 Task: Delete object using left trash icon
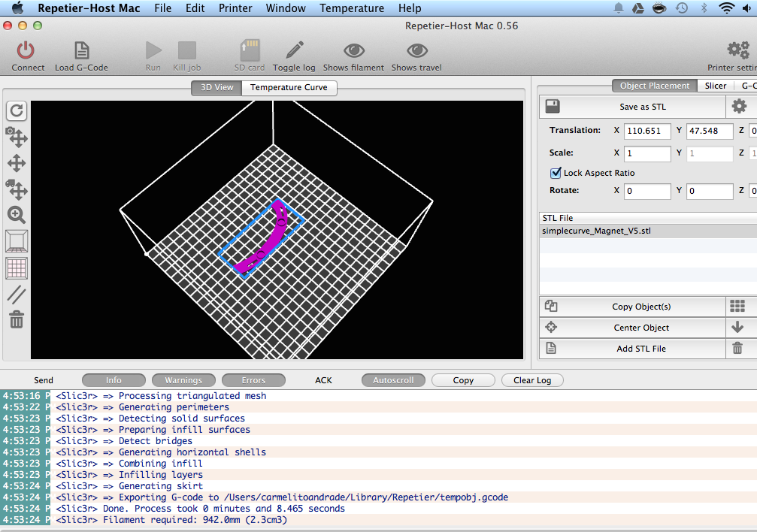click(x=17, y=319)
